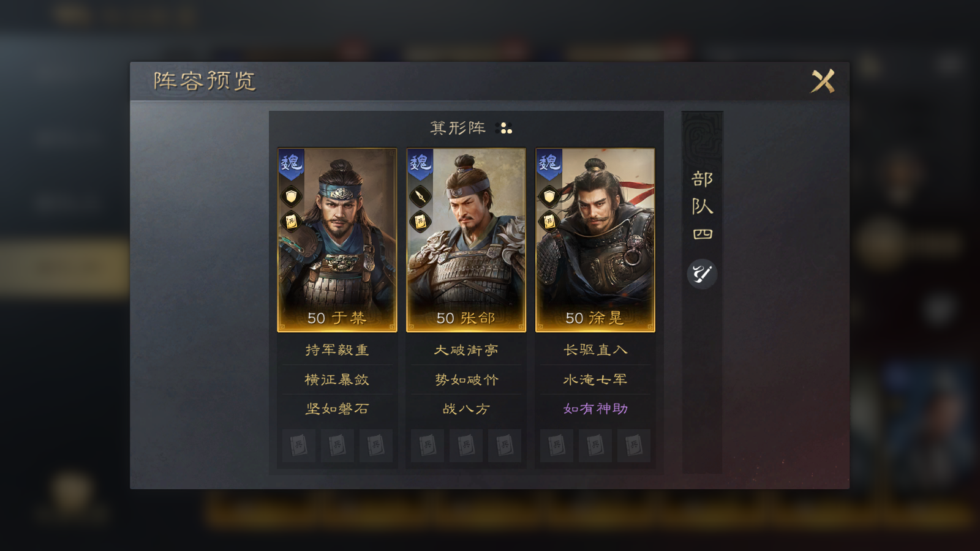Click the middle empty book slot under 张郃
Screen dimensions: 980x551
pos(466,445)
